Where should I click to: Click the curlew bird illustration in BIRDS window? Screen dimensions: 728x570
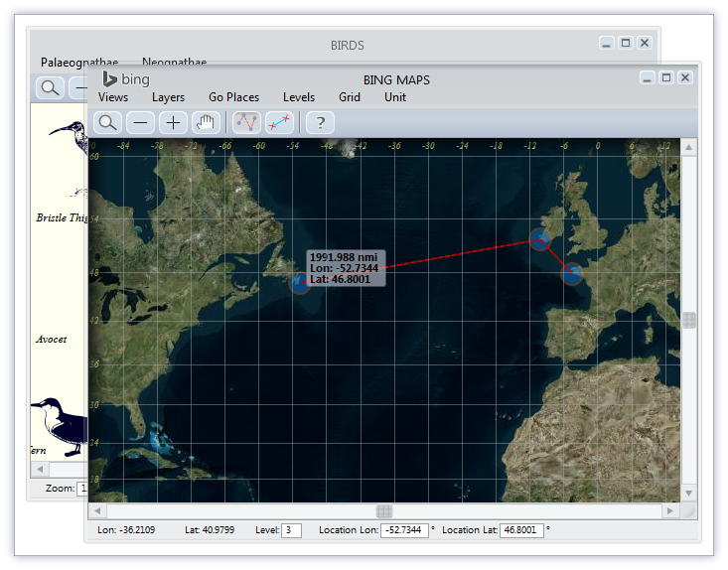(70, 138)
